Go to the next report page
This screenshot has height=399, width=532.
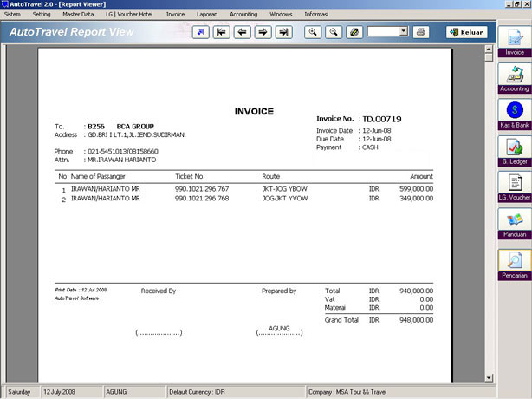point(263,32)
